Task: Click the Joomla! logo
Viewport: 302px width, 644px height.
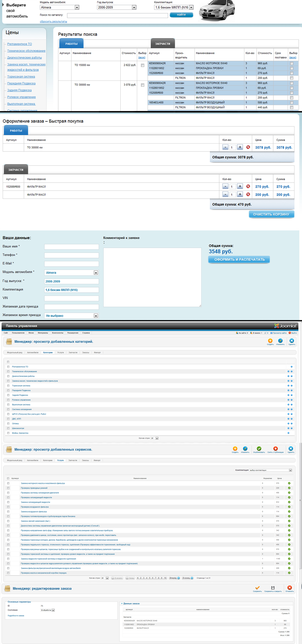Action: [285, 326]
